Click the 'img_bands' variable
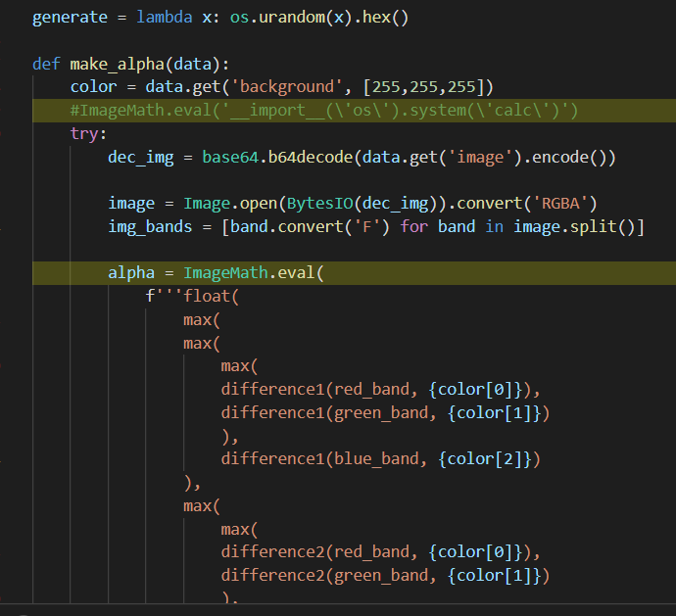This screenshot has height=616, width=676. (150, 227)
